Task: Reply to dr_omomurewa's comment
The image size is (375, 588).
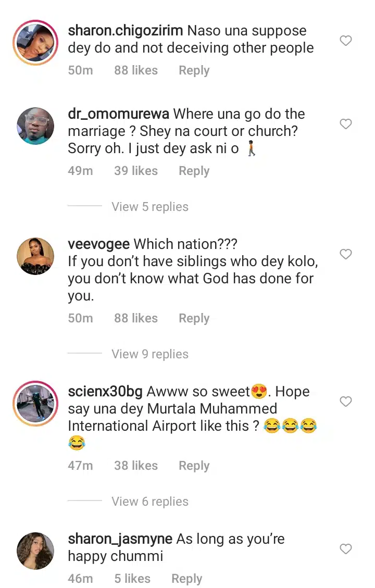Action: click(x=194, y=171)
